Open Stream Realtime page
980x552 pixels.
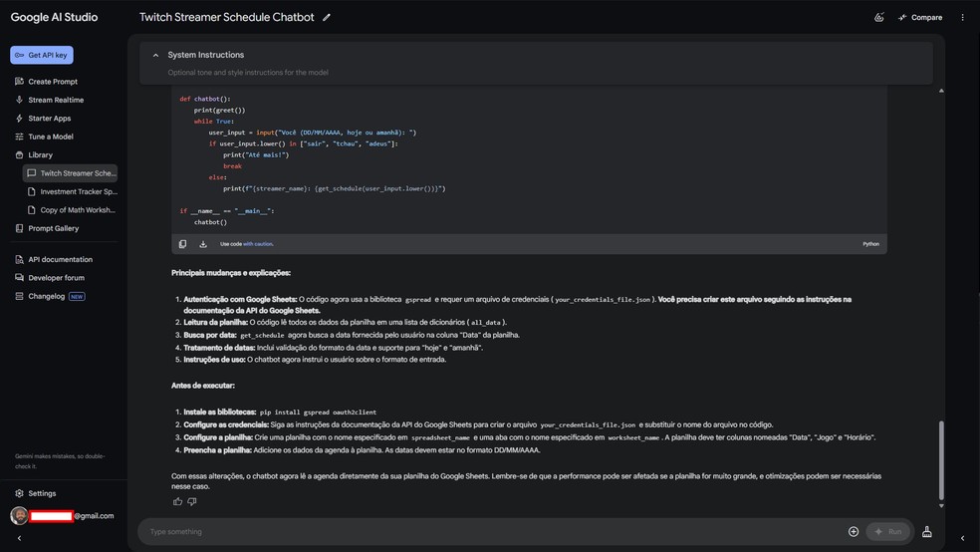tap(56, 100)
